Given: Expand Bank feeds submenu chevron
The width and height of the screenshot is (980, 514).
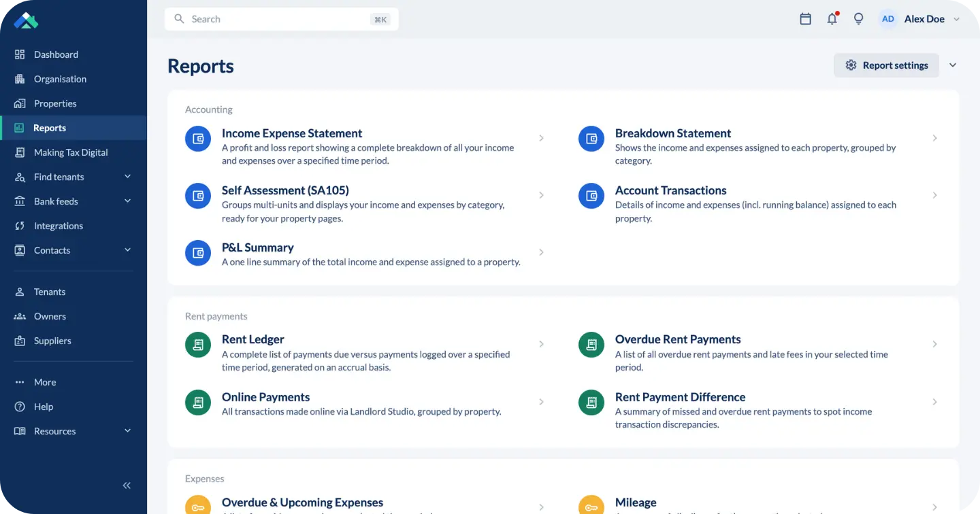Looking at the screenshot, I should pos(127,201).
